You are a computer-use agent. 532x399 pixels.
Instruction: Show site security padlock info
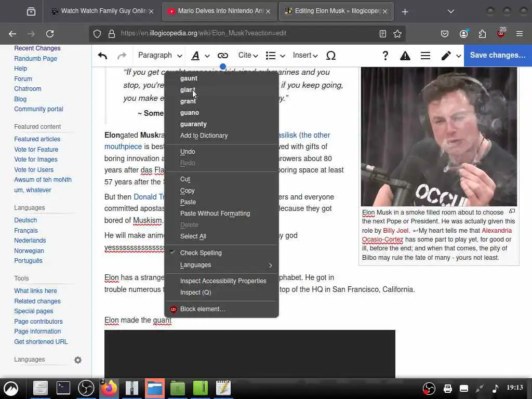coord(112,34)
